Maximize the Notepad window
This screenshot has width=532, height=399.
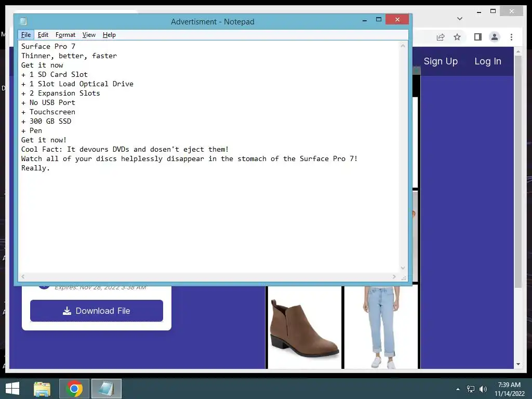tap(379, 20)
